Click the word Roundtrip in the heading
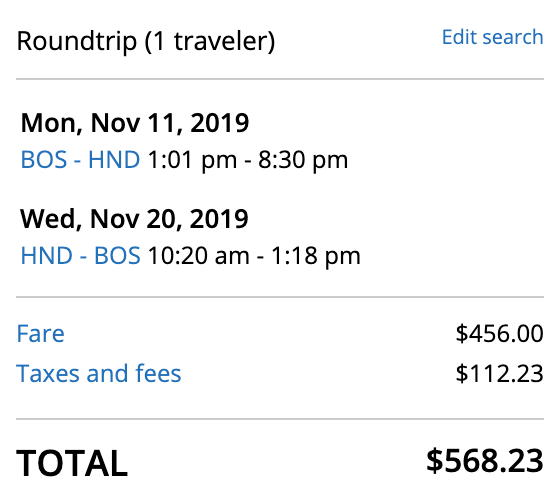 pos(77,41)
